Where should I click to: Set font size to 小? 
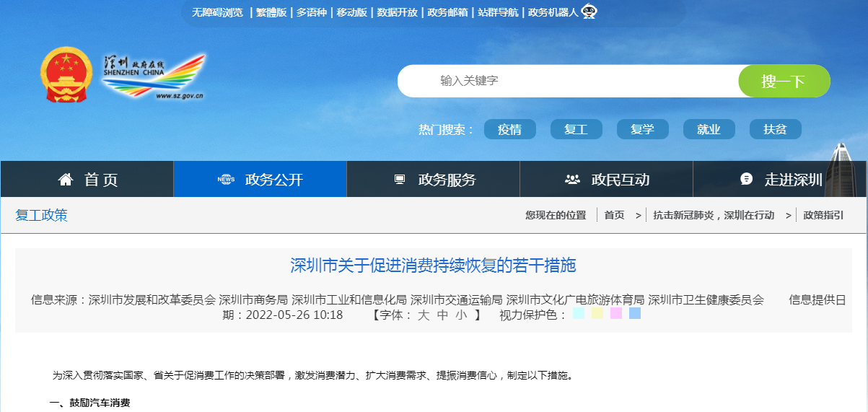pyautogui.click(x=461, y=315)
